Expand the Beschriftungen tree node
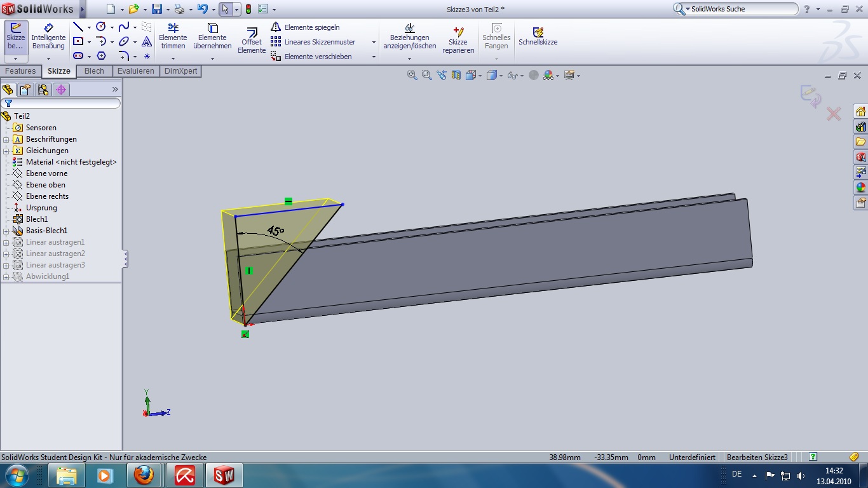 [x=6, y=139]
